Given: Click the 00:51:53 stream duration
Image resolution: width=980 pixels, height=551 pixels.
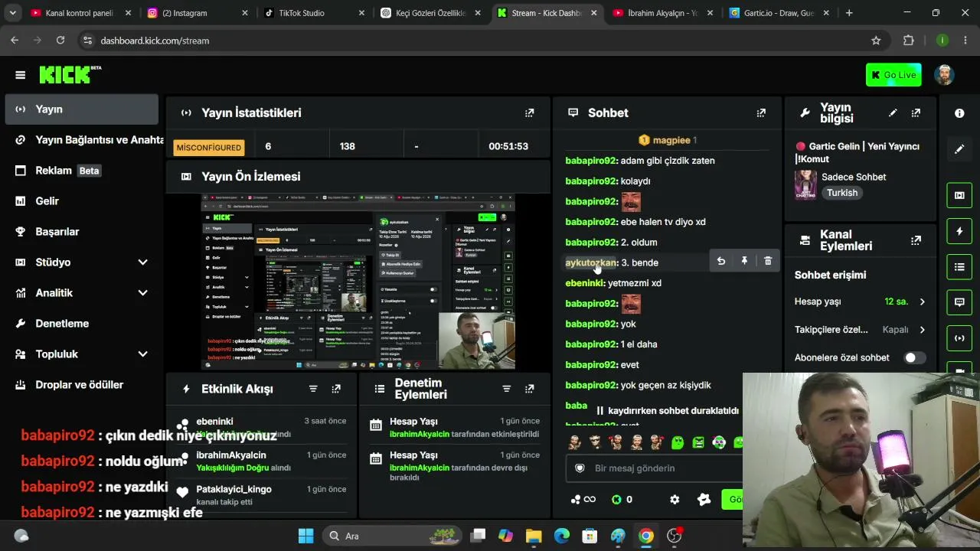Looking at the screenshot, I should click(x=509, y=146).
